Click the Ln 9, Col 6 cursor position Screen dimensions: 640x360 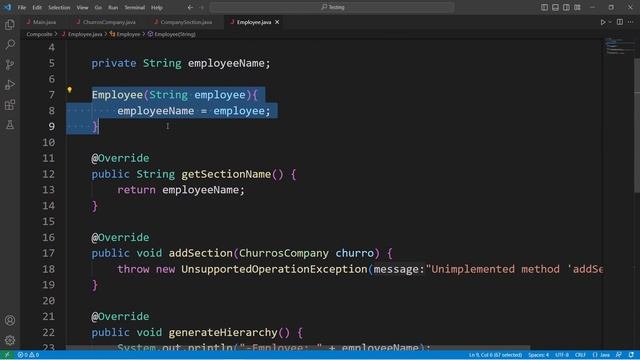point(496,355)
